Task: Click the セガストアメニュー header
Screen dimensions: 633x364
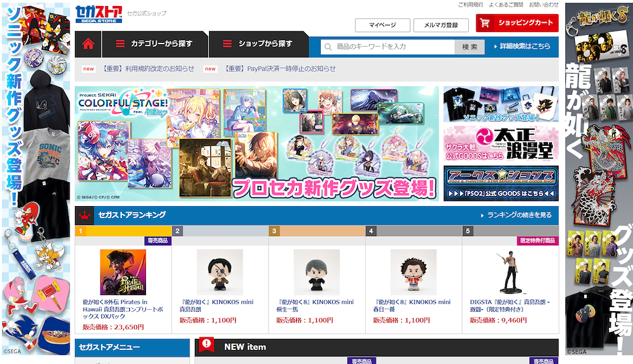Action: (132, 347)
